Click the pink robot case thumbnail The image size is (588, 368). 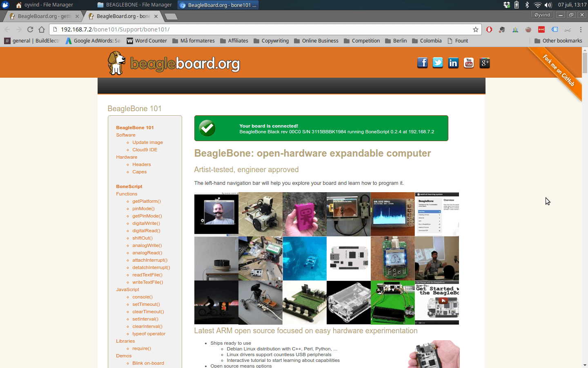click(304, 214)
